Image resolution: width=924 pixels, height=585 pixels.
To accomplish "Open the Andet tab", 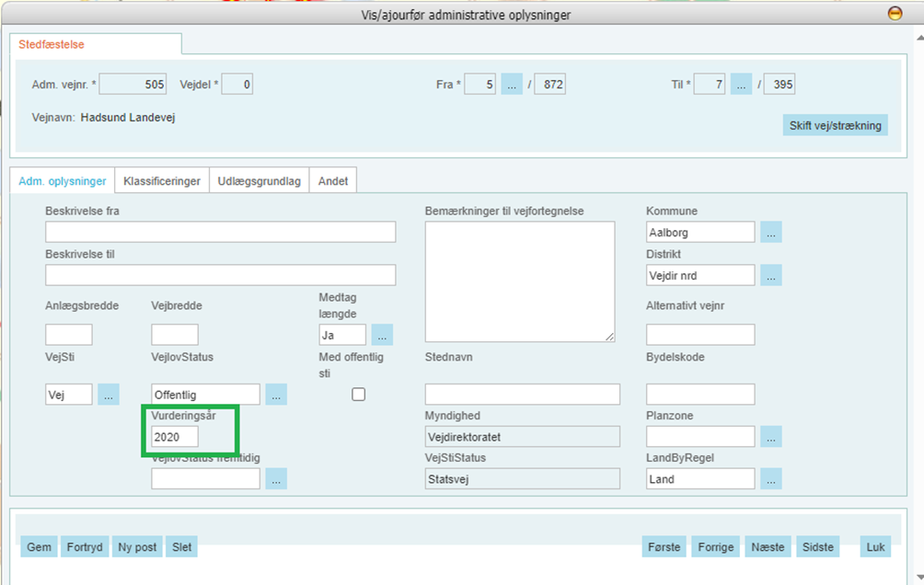I will click(x=333, y=181).
